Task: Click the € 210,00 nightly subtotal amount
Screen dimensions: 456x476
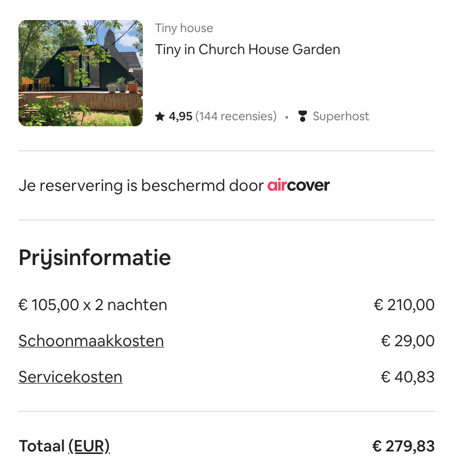Action: [404, 305]
